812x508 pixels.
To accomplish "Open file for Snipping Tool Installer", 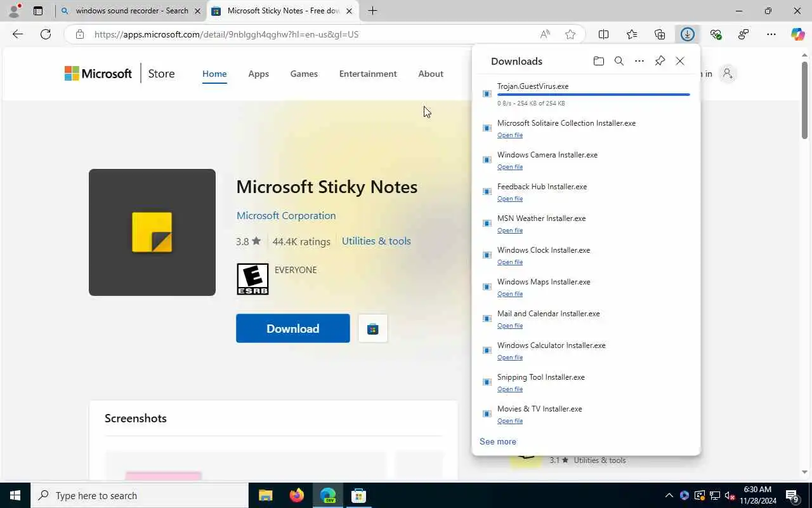I will (x=510, y=389).
